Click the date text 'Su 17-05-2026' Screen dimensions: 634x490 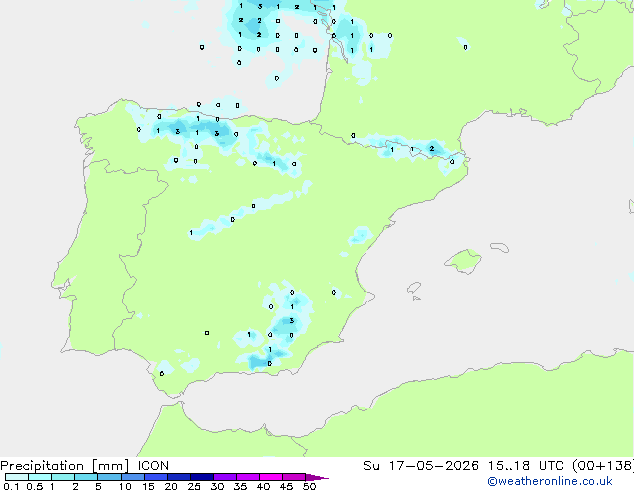point(421,466)
